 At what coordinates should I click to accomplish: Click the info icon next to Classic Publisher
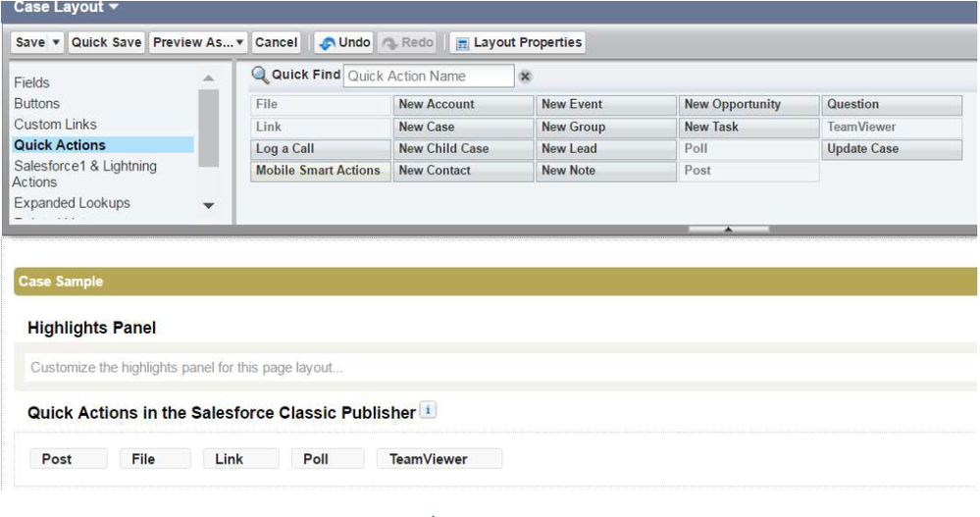[x=428, y=410]
